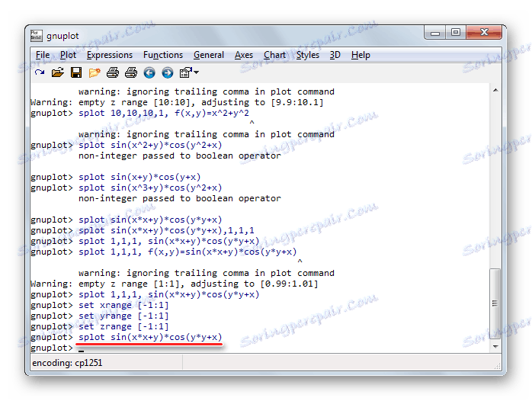Click 'splot sin(x^3+y)*cos(y^2+x)' command text

point(150,188)
